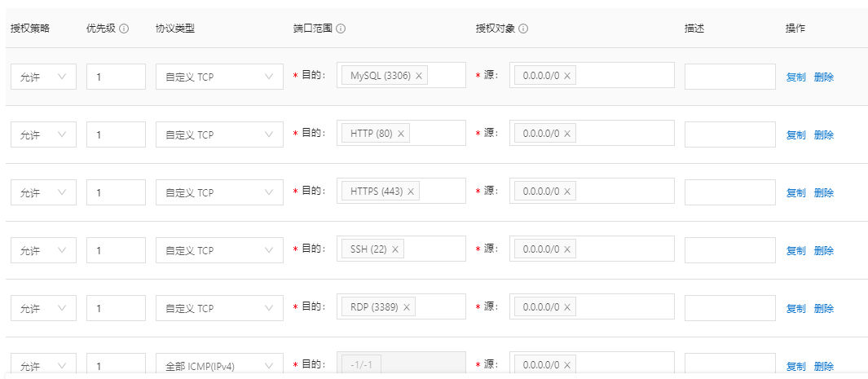
Task: Open 自定义 TCP protocol dropdown in HTTP (80) row
Action: pos(220,134)
